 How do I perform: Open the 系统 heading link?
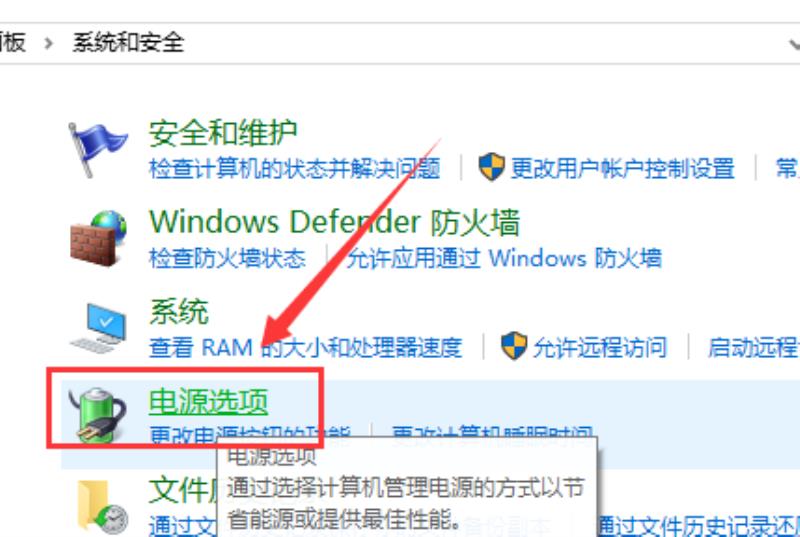coord(179,311)
